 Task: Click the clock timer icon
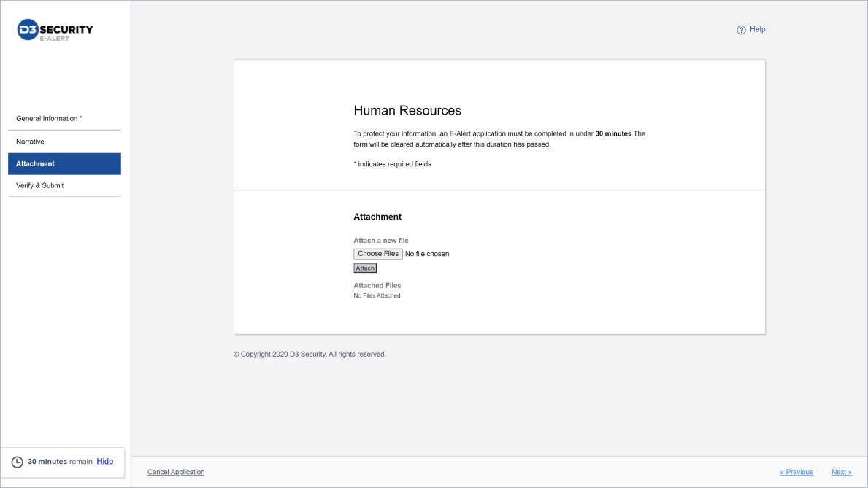tap(17, 462)
